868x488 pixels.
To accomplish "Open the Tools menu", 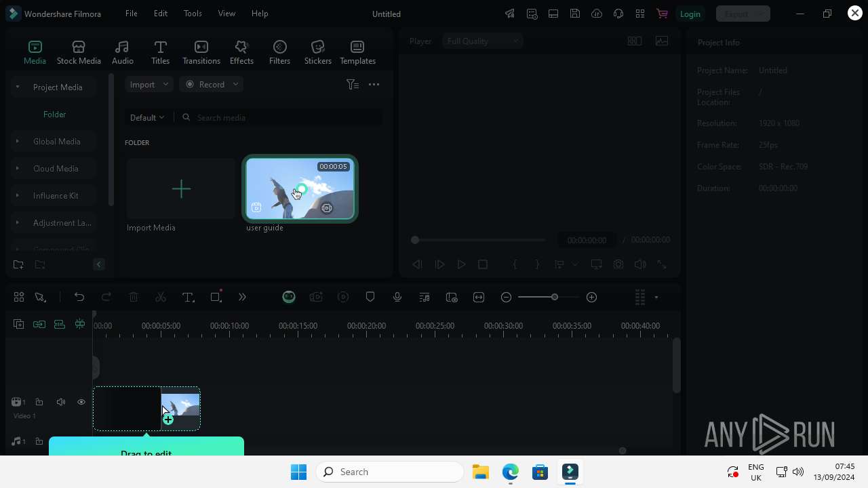I will (x=193, y=14).
